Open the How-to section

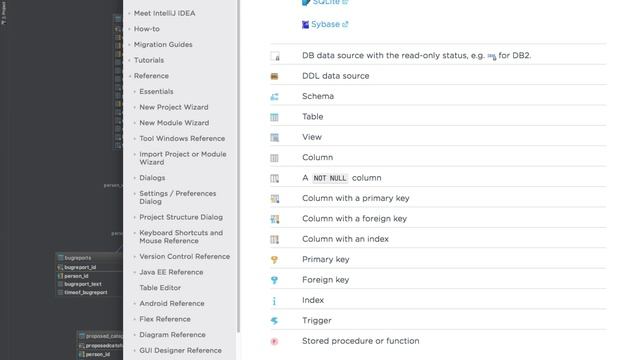tap(147, 29)
